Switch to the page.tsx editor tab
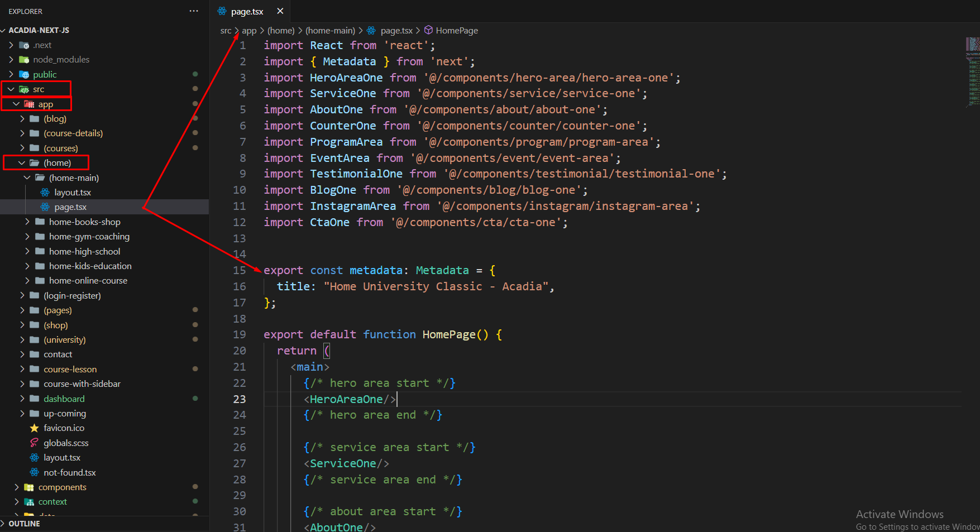Viewport: 980px width, 532px height. pyautogui.click(x=247, y=11)
